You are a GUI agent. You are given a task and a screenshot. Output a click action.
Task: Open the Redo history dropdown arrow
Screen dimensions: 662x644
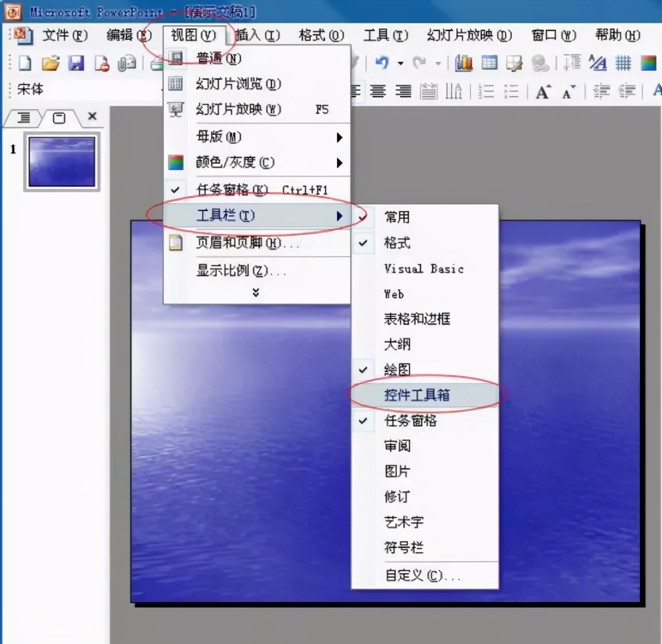[x=438, y=63]
